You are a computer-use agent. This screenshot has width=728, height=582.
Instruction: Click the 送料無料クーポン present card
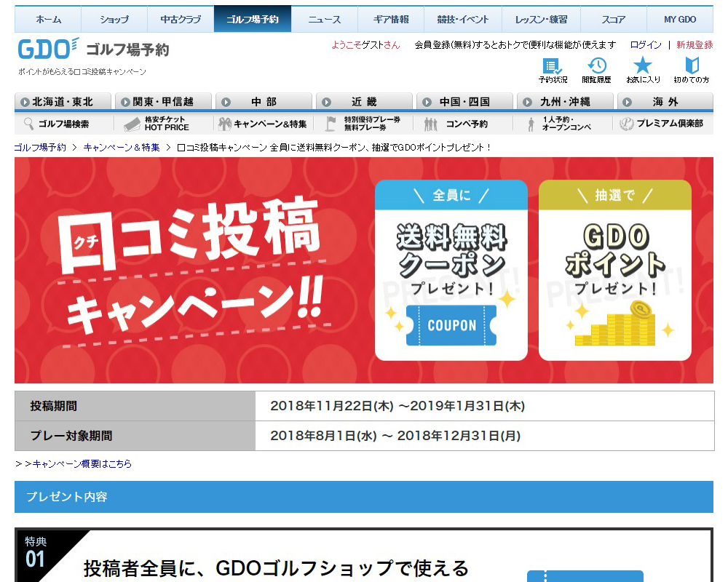click(451, 270)
